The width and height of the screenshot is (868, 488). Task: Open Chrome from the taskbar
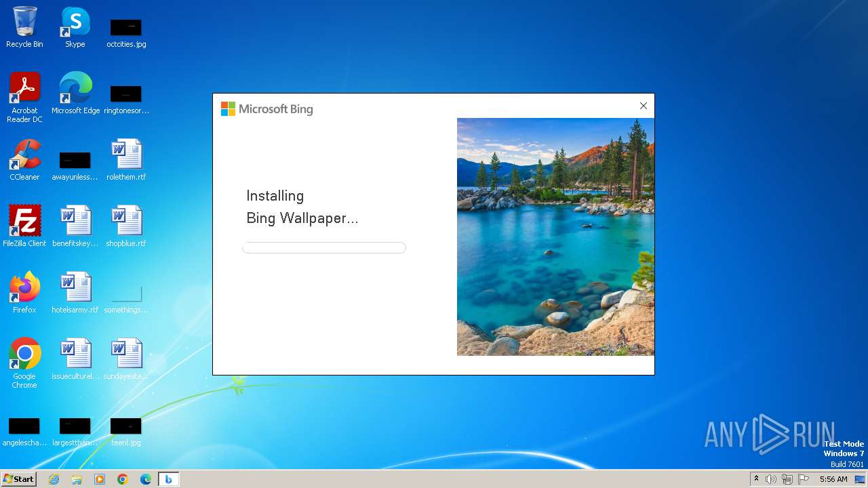coord(123,479)
